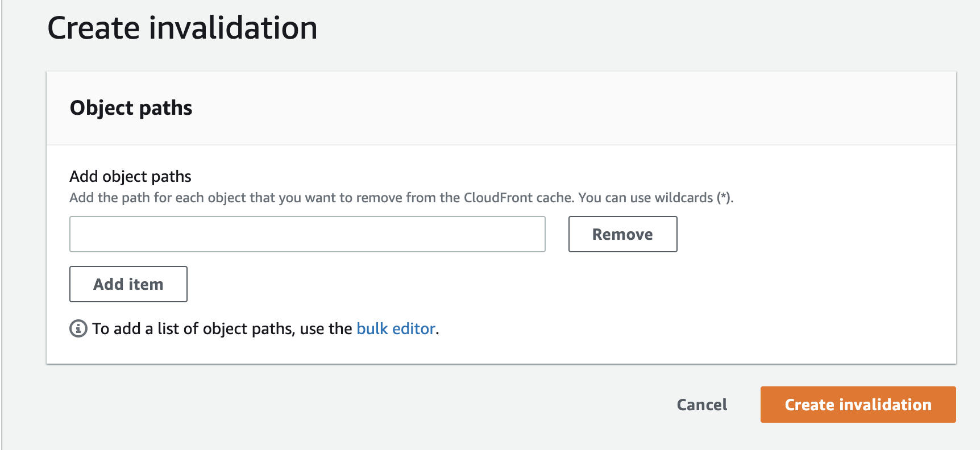Click white space right of bulk editor sentence

(x=682, y=329)
